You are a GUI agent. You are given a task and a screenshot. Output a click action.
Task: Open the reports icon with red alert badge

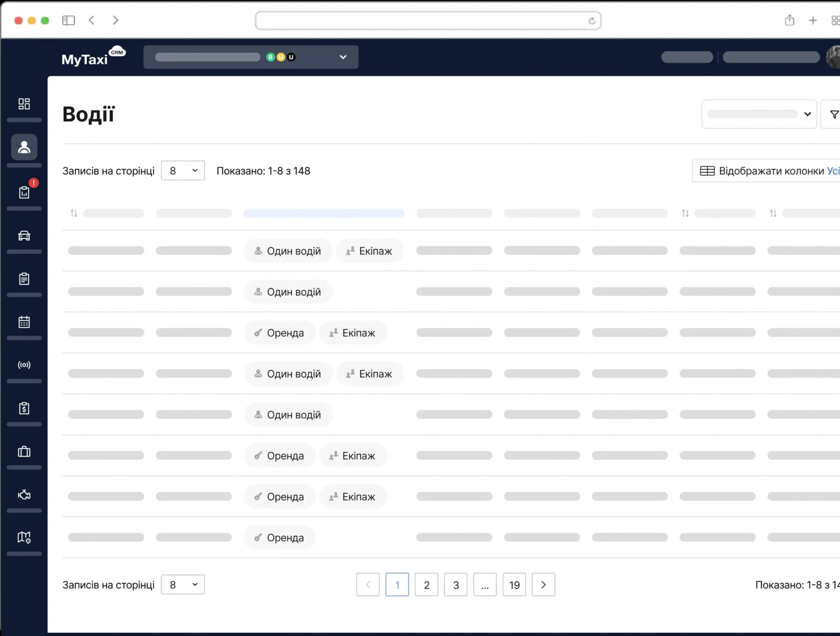tap(24, 192)
